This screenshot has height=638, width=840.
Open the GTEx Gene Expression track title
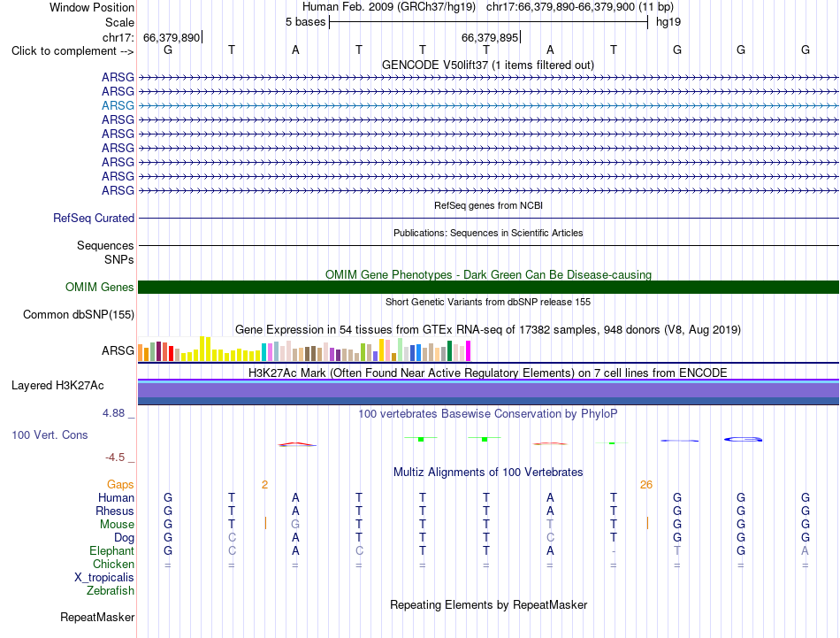(488, 330)
